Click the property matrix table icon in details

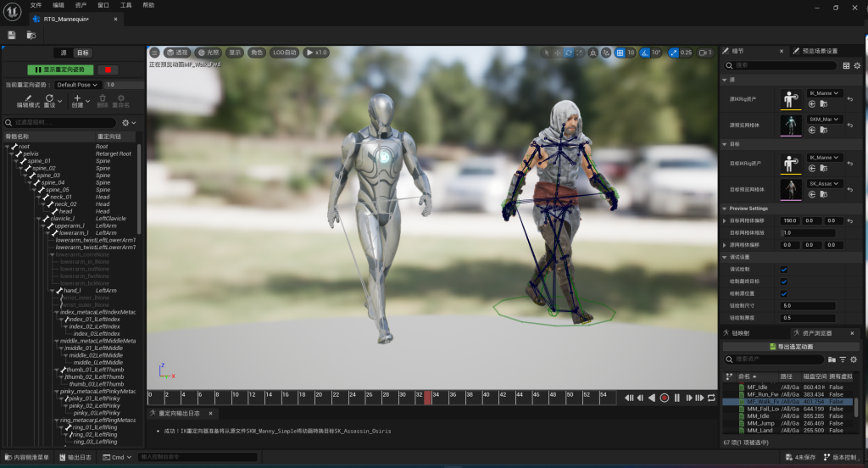846,65
